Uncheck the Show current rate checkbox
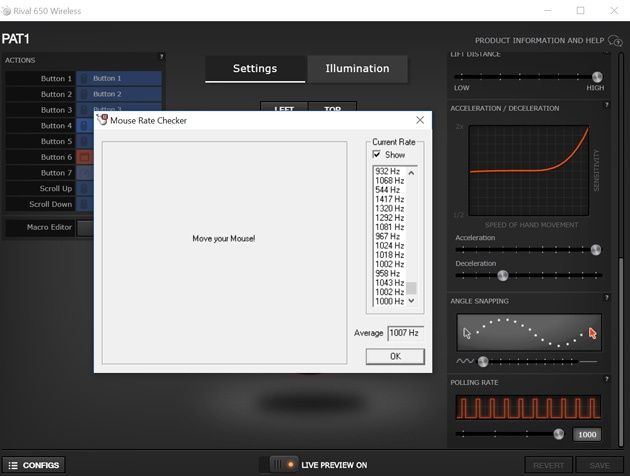The width and height of the screenshot is (630, 476). click(376, 154)
